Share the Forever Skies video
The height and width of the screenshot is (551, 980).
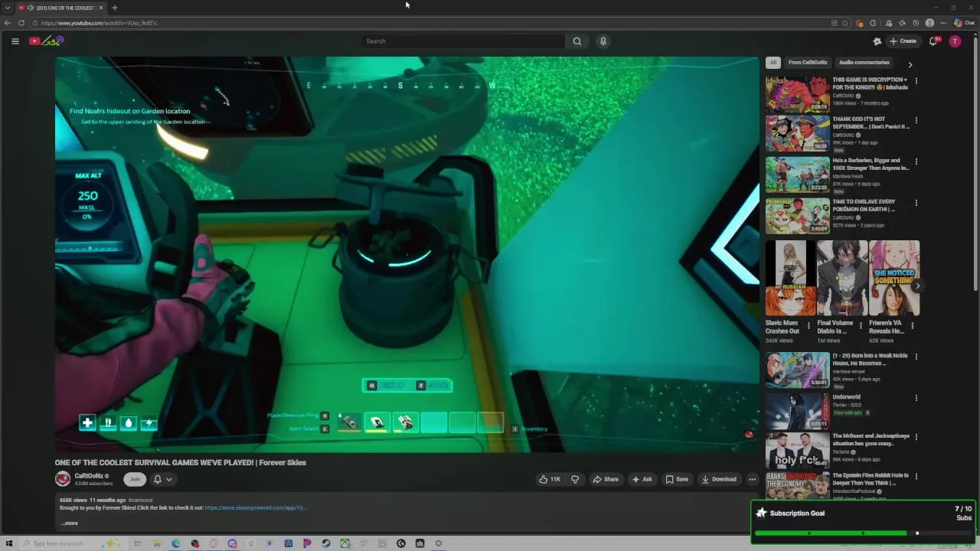(606, 479)
